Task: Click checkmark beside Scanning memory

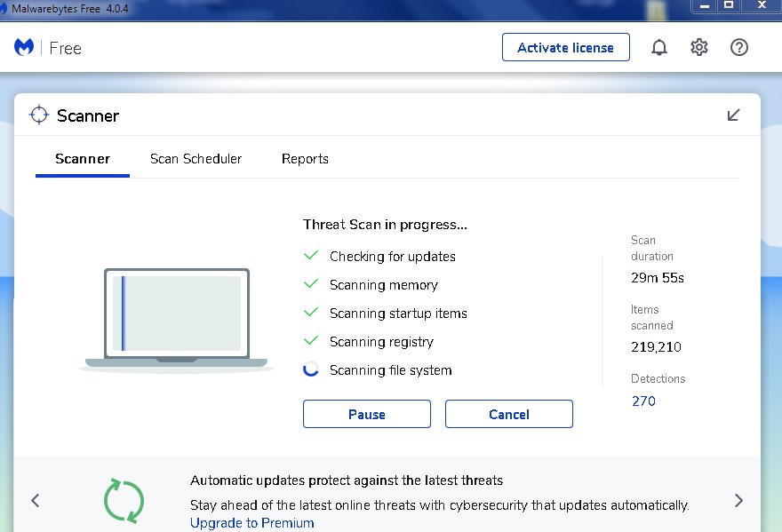Action: [x=311, y=284]
